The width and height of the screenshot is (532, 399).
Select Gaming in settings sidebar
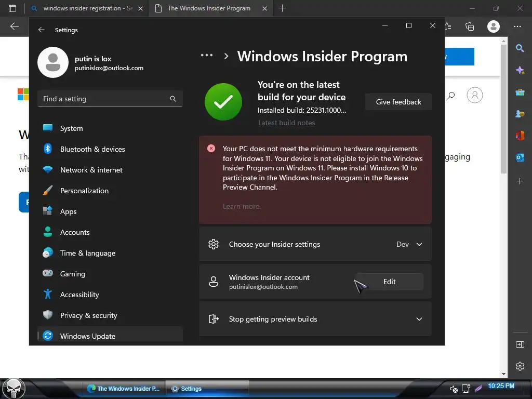pyautogui.click(x=110, y=273)
